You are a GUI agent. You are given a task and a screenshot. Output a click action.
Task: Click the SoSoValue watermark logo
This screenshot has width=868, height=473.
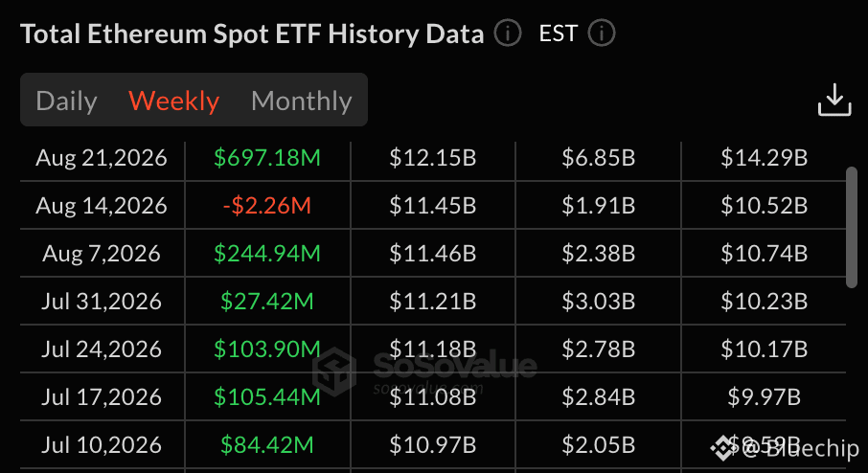coord(333,372)
